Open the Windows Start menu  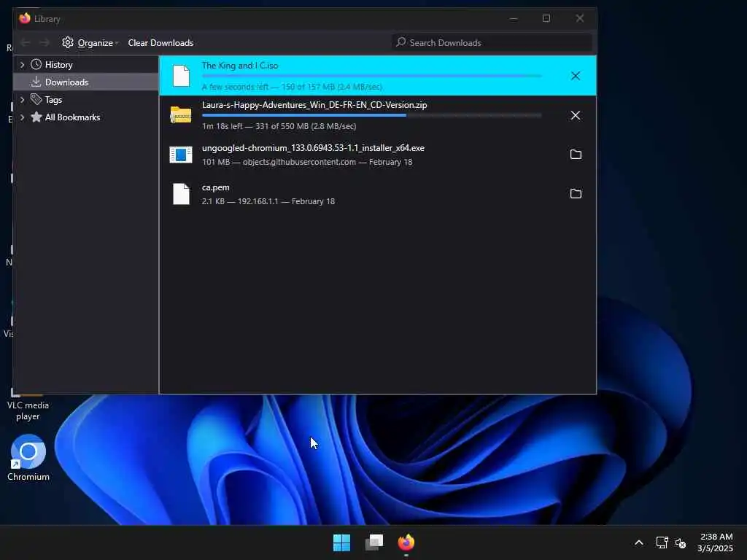[x=341, y=542]
